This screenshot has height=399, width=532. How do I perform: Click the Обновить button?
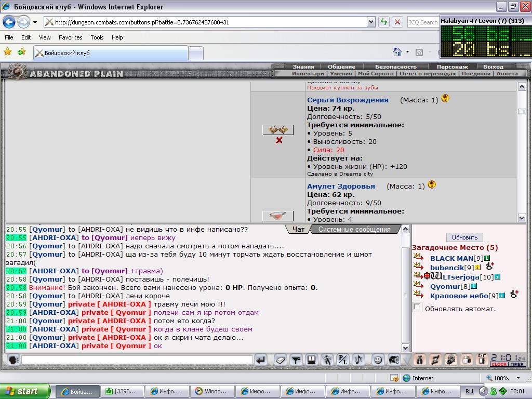coord(464,237)
